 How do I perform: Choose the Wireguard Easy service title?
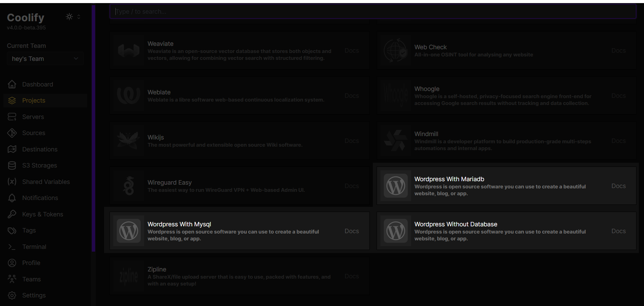pos(169,183)
